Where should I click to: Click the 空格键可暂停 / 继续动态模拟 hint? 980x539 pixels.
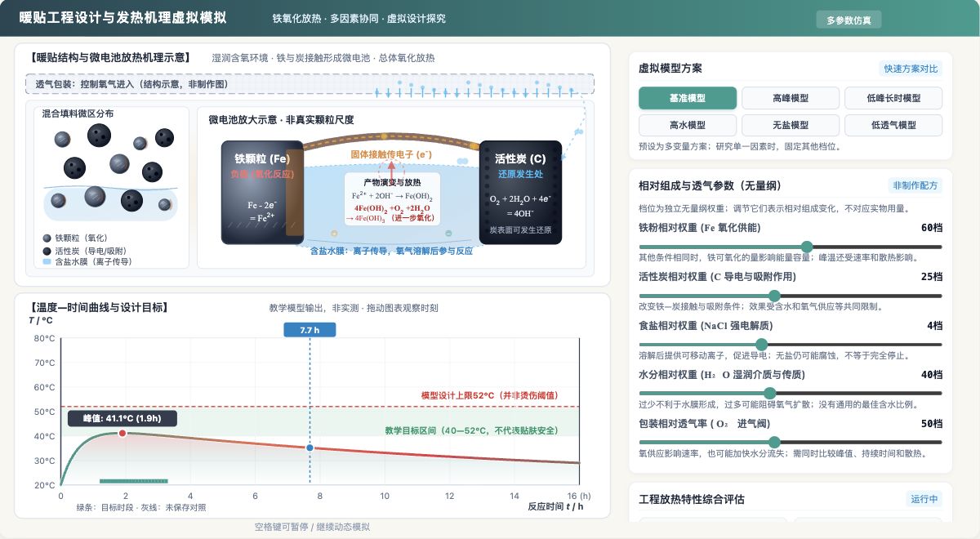tap(312, 527)
